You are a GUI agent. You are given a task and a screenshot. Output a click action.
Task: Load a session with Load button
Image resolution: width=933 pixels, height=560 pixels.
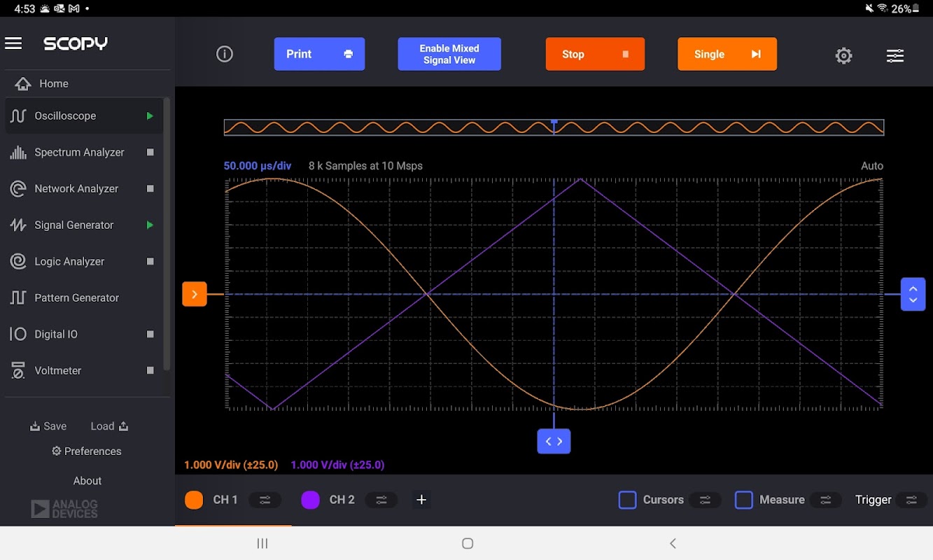[x=109, y=426]
